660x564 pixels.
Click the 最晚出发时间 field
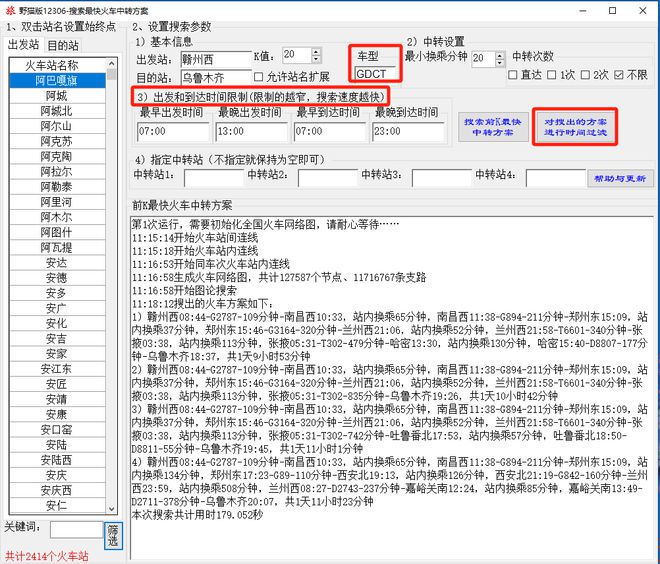[x=251, y=131]
